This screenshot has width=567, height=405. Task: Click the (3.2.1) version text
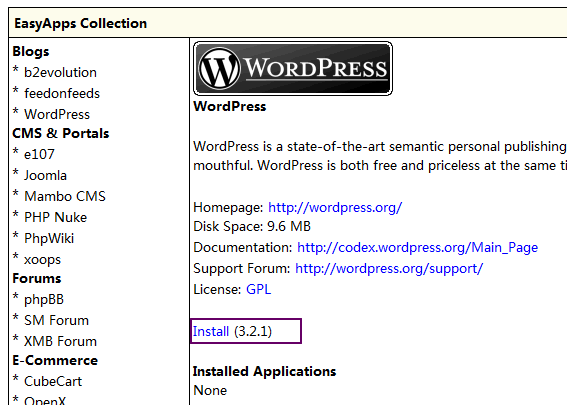(x=253, y=331)
